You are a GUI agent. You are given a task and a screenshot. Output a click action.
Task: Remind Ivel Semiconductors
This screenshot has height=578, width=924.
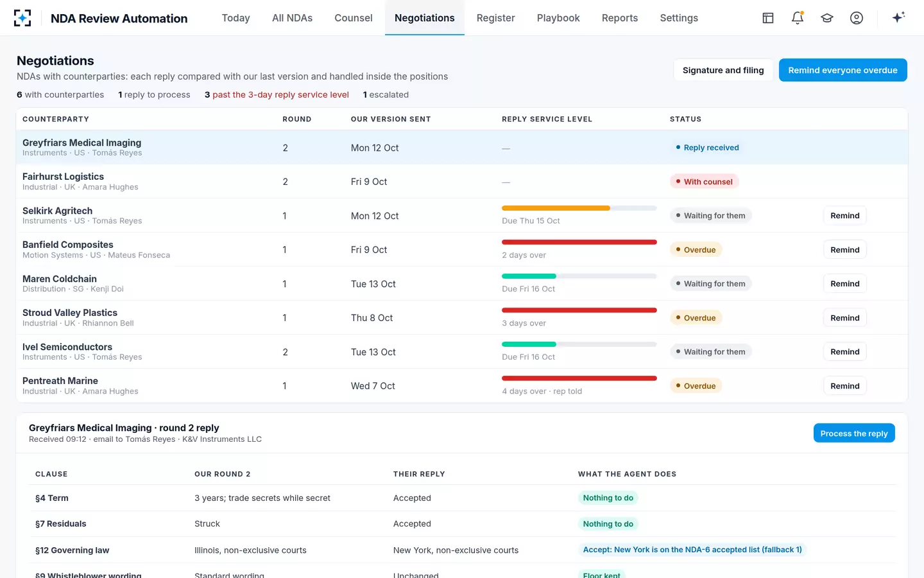pos(845,352)
